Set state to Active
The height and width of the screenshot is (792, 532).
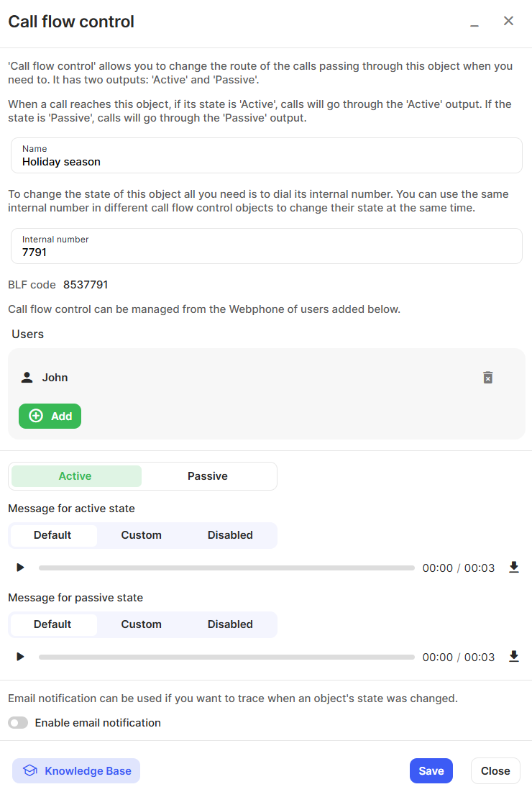pyautogui.click(x=75, y=476)
